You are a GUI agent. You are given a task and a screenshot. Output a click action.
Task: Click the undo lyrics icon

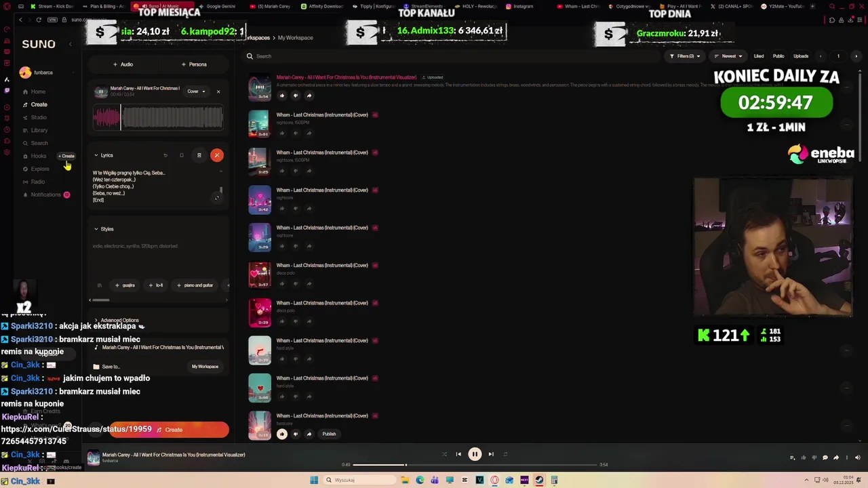(x=165, y=155)
